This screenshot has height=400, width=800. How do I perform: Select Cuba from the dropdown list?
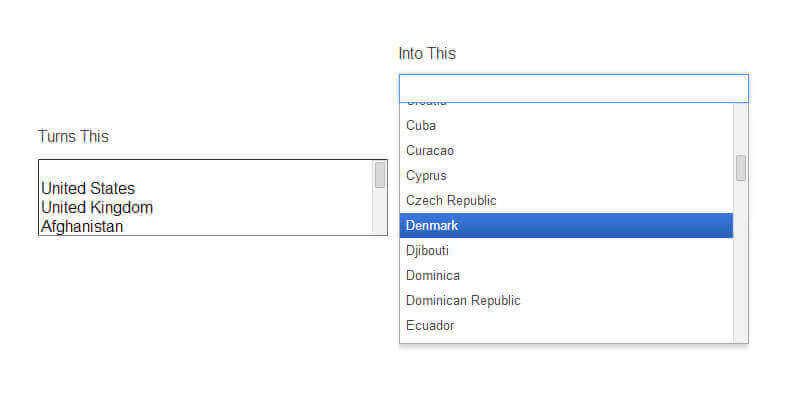click(421, 125)
